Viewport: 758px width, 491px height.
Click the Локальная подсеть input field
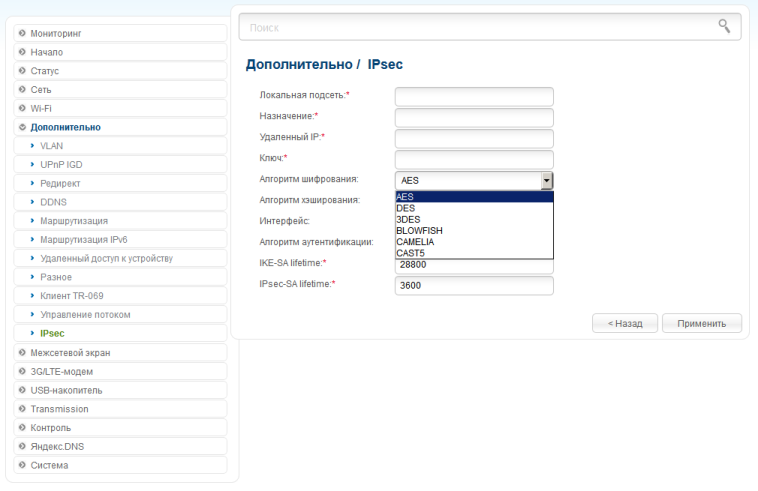pos(474,97)
